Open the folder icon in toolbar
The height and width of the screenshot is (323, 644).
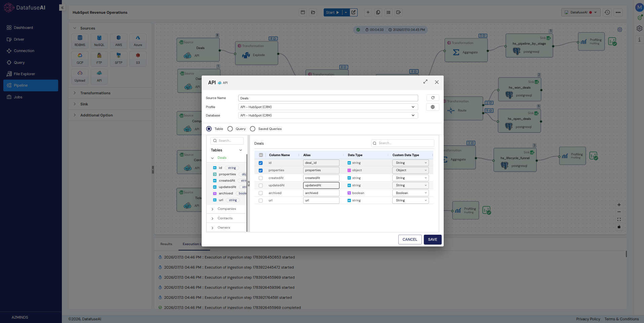point(313,12)
